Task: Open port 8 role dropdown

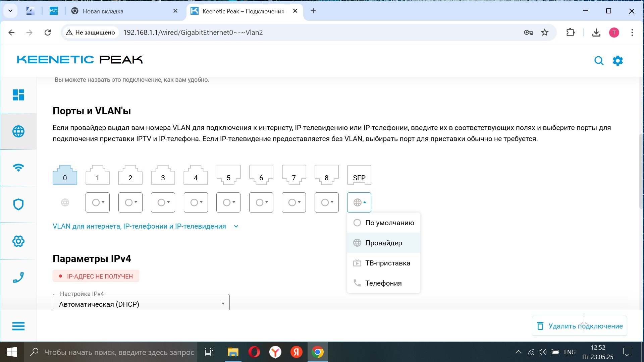Action: (327, 202)
